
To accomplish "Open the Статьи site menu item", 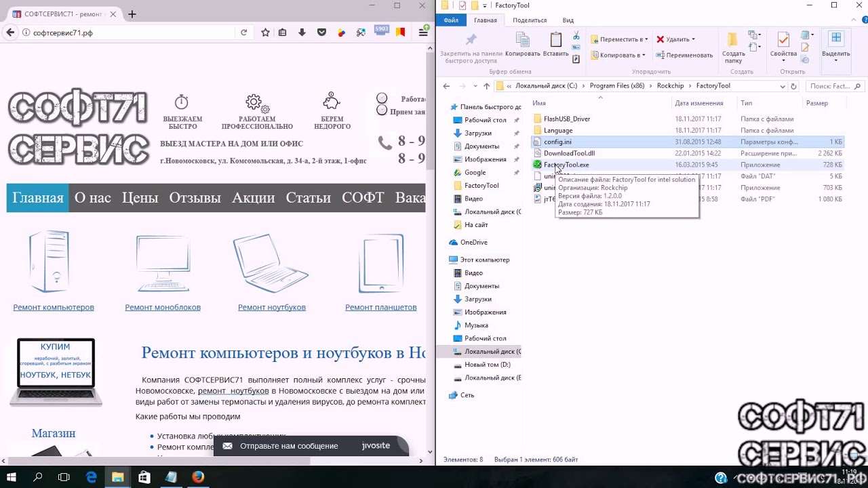I will click(308, 198).
